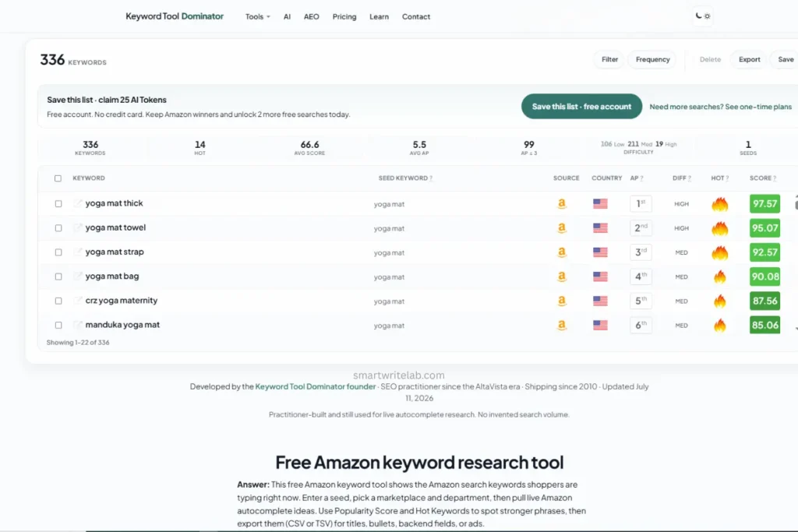Check the box for yoga mat bag
Screen dimensions: 798x532
point(58,277)
